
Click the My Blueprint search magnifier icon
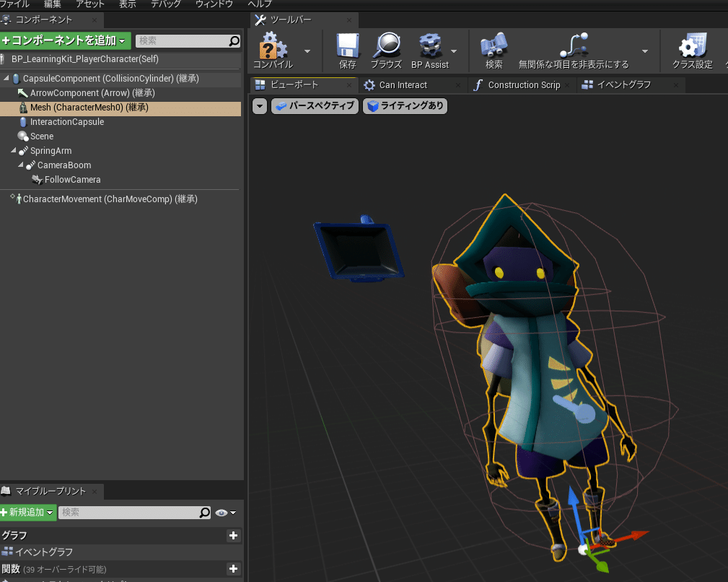(x=205, y=513)
